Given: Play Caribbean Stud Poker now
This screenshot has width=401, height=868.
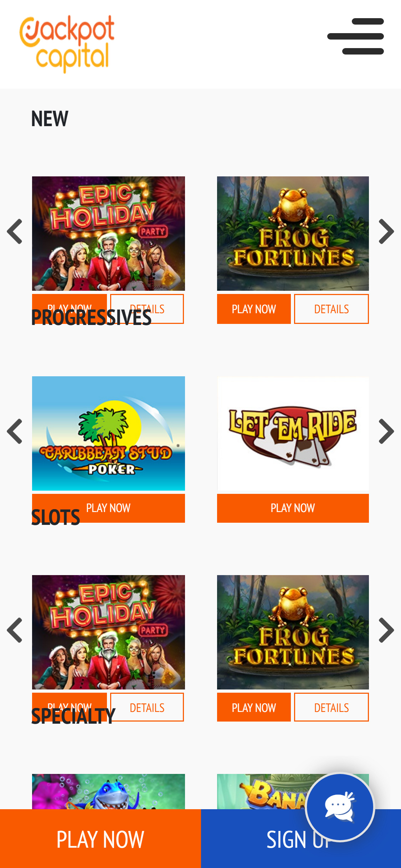Looking at the screenshot, I should click(x=108, y=508).
